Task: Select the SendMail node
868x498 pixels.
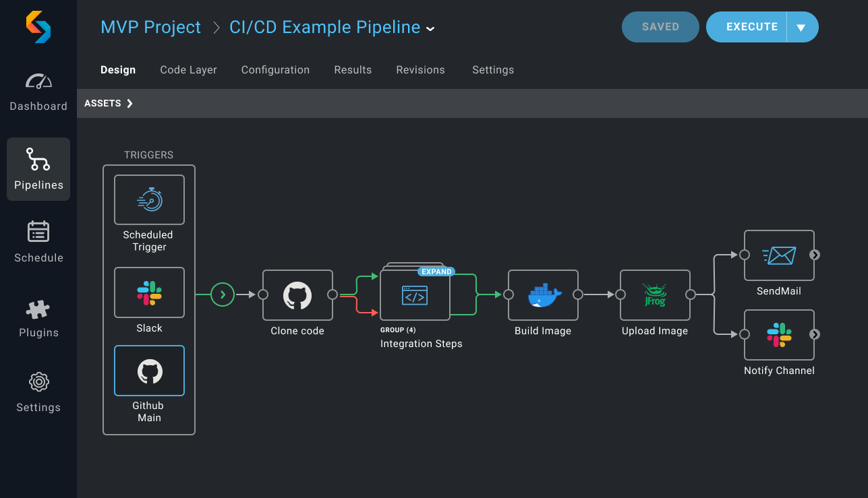Action: [779, 255]
